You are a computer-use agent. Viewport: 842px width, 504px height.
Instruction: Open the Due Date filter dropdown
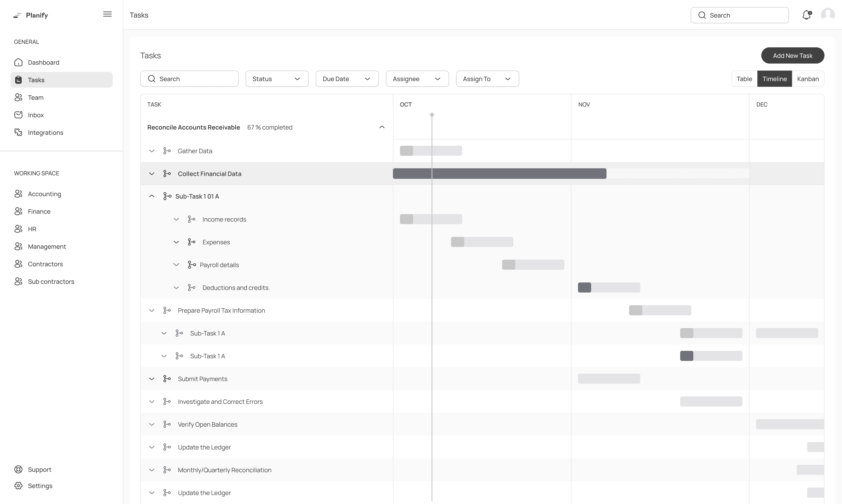pyautogui.click(x=347, y=79)
